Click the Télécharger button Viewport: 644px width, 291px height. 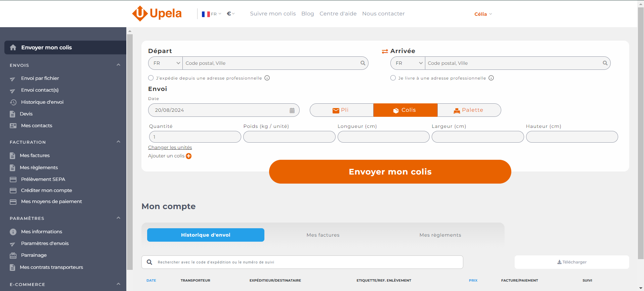572,262
